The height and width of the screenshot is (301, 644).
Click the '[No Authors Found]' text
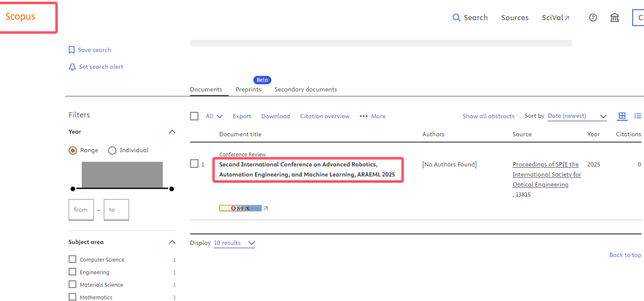pyautogui.click(x=450, y=164)
